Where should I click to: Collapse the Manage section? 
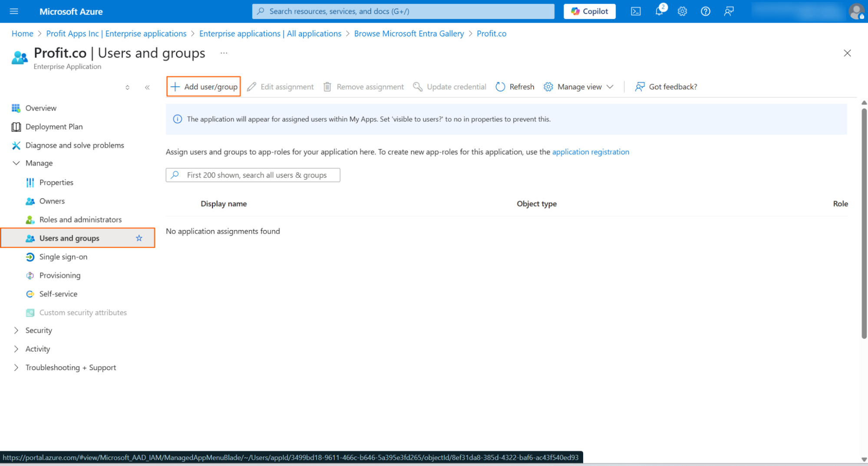coord(16,163)
